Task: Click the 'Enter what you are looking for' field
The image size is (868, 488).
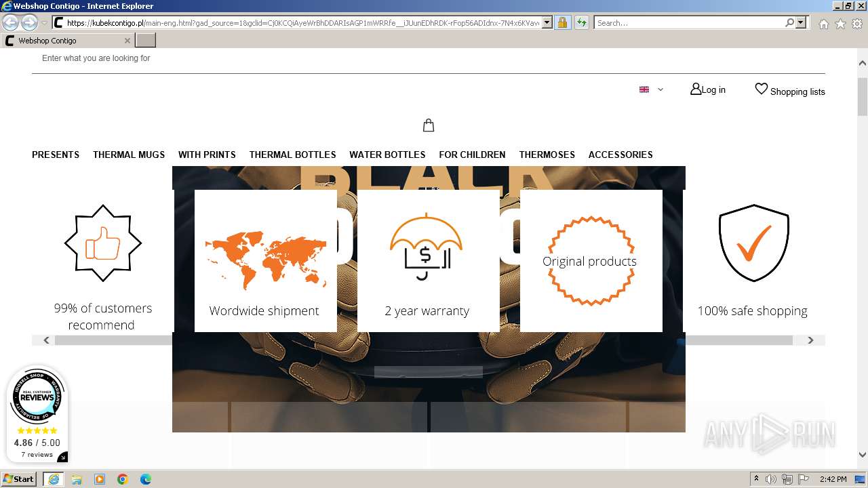Action: pyautogui.click(x=429, y=58)
